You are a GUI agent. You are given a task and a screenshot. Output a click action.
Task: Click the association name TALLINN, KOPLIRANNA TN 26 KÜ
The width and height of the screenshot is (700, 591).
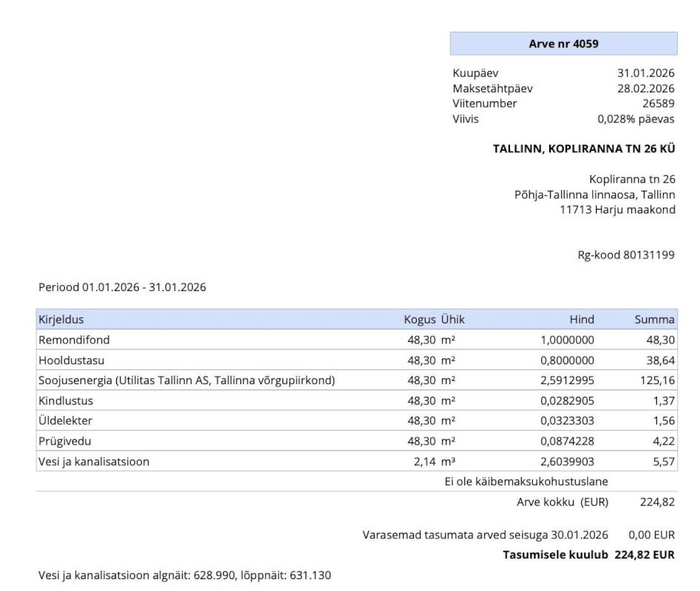coord(583,148)
